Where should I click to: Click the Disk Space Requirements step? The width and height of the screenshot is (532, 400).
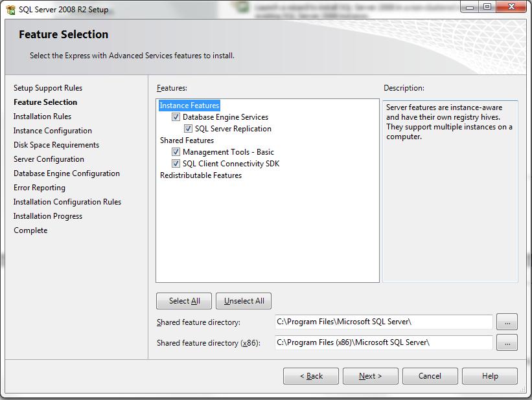click(56, 145)
